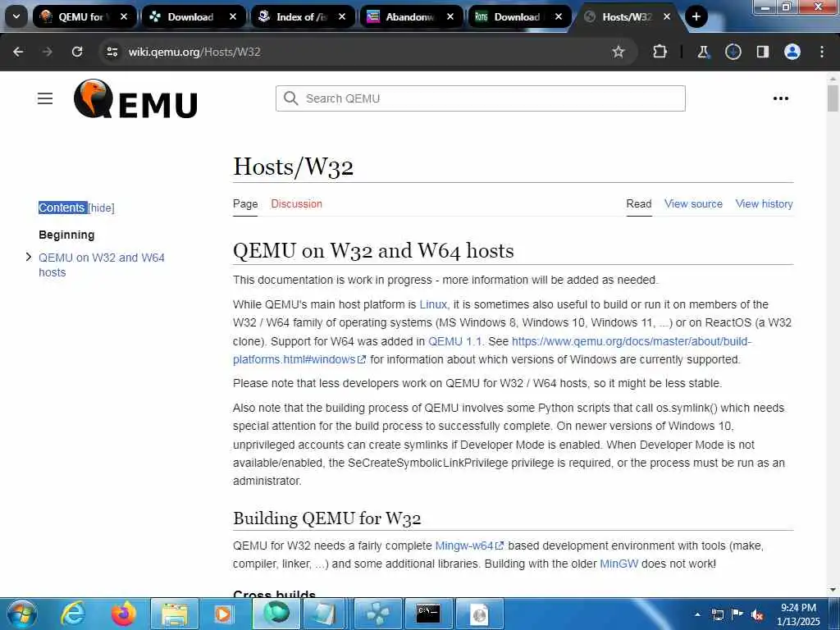Open Chrome Labs flask icon
This screenshot has width=840, height=630.
(x=703, y=52)
